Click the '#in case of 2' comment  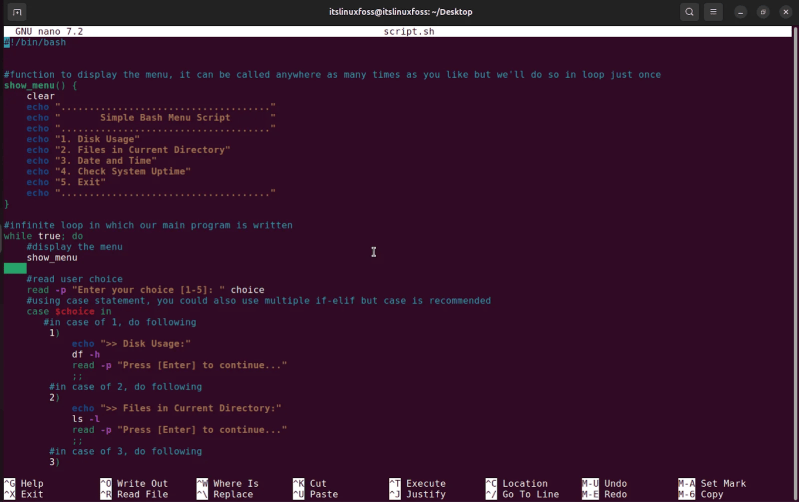tap(125, 386)
